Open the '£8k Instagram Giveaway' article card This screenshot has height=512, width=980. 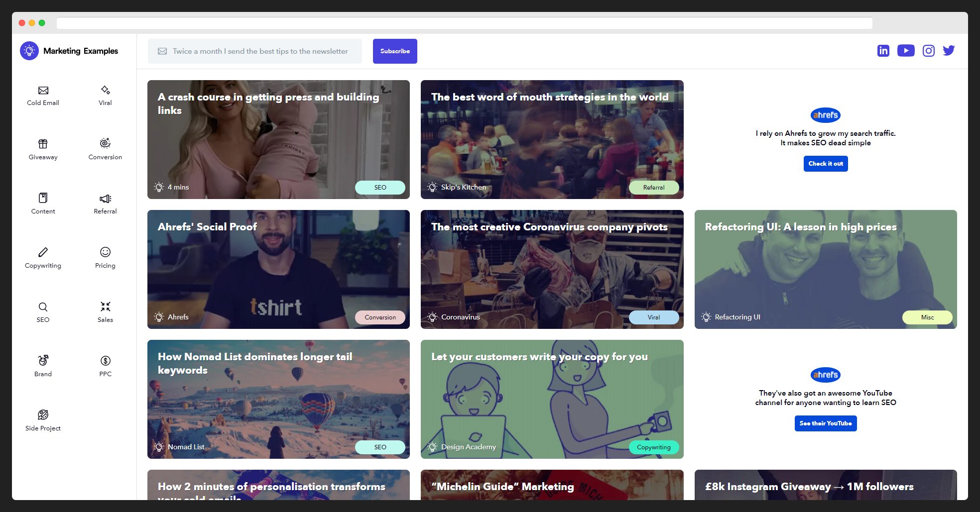click(x=826, y=485)
